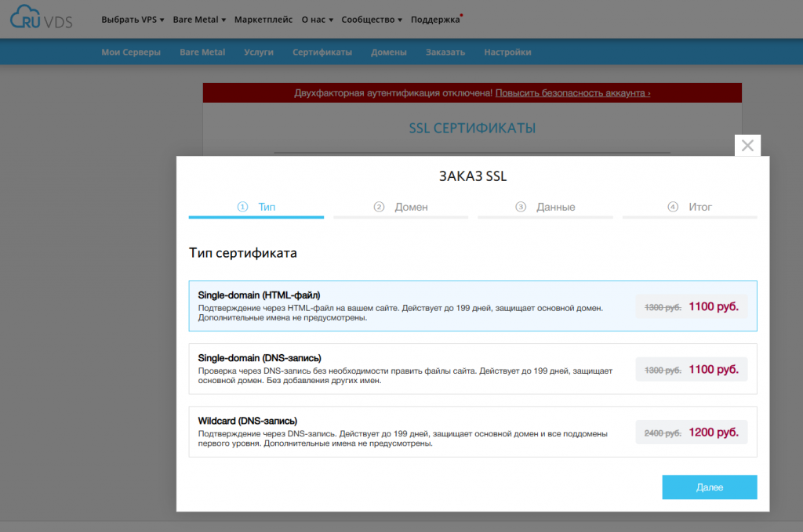
Task: Open Настройки section
Action: coord(507,52)
